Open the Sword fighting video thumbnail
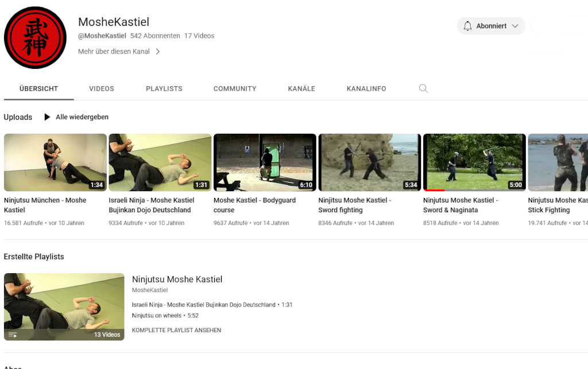Screen dimensions: 588x369 click(370, 162)
